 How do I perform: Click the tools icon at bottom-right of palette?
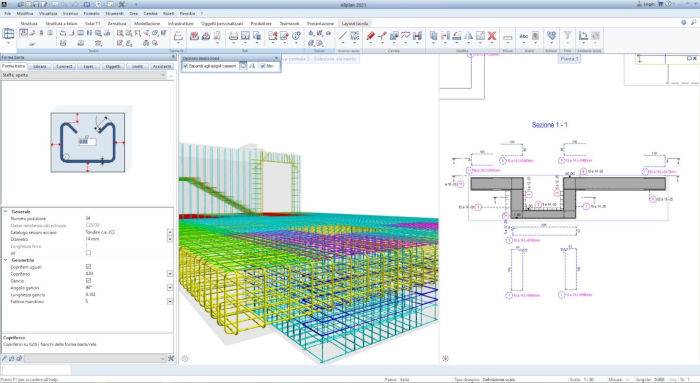(171, 358)
